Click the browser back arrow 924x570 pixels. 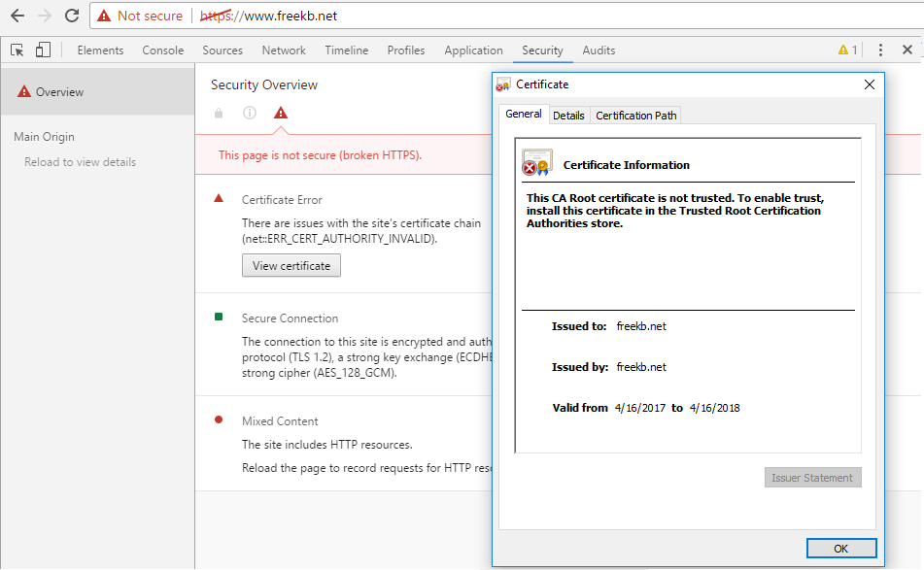(17, 16)
